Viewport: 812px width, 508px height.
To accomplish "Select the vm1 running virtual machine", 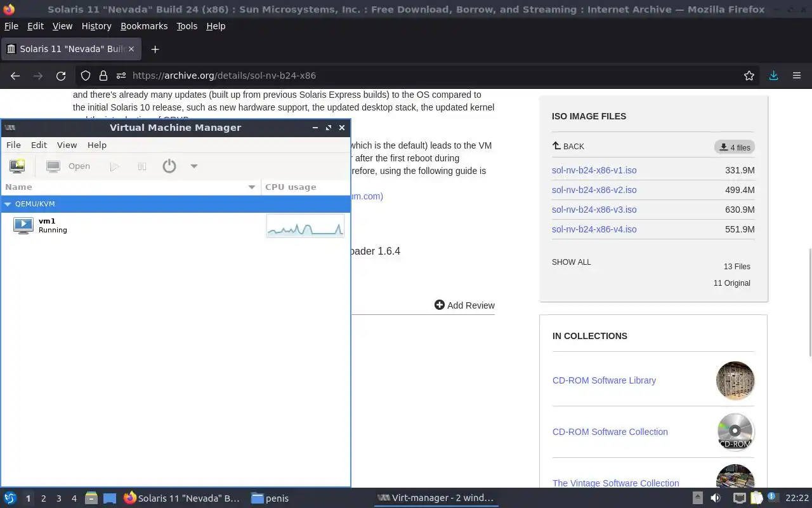I will (175, 225).
